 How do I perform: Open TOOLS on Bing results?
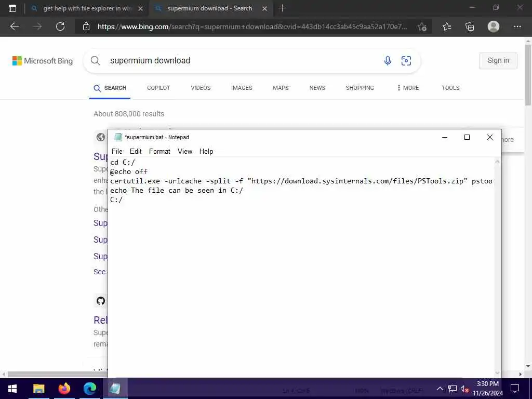450,88
